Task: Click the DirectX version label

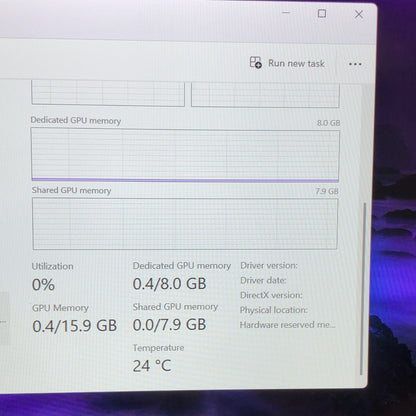Action: click(271, 295)
